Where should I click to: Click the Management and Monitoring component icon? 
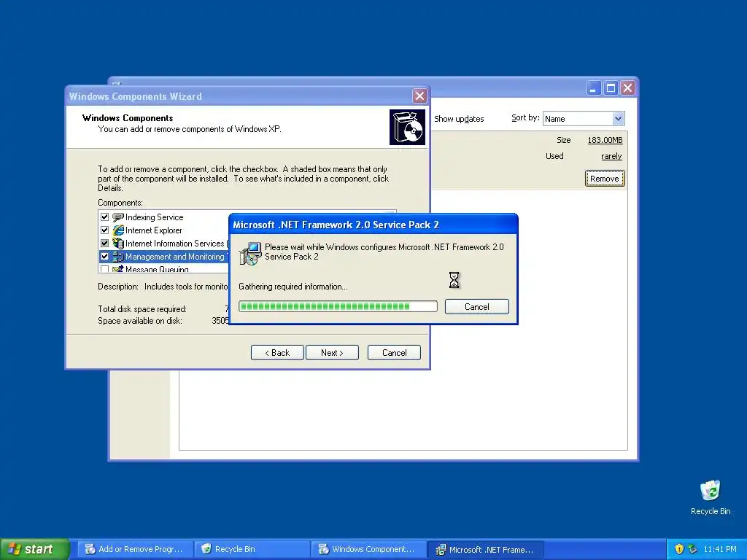tap(117, 257)
